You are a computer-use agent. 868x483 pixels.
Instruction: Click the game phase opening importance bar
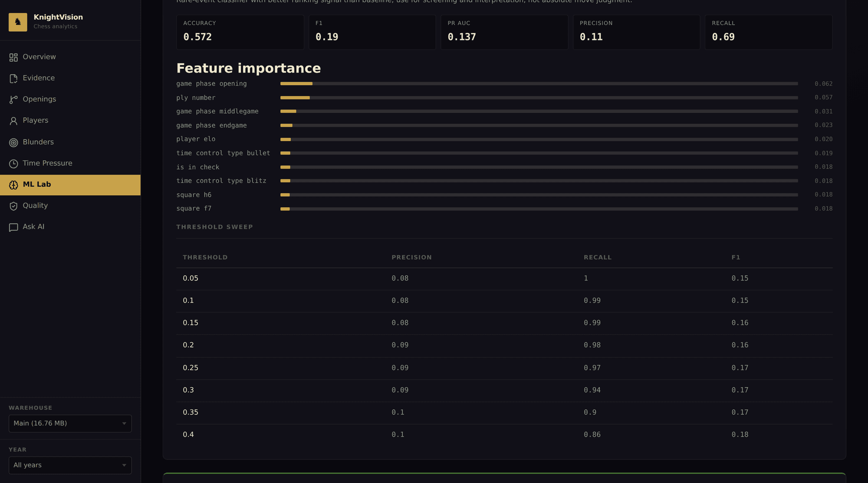tap(539, 83)
